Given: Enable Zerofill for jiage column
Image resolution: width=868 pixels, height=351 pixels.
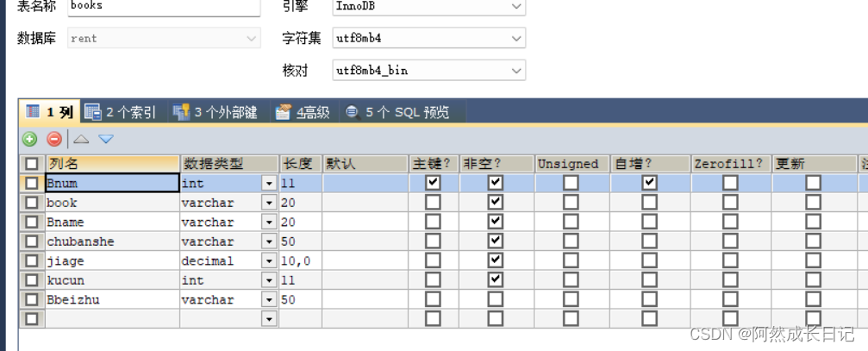Looking at the screenshot, I should (730, 260).
